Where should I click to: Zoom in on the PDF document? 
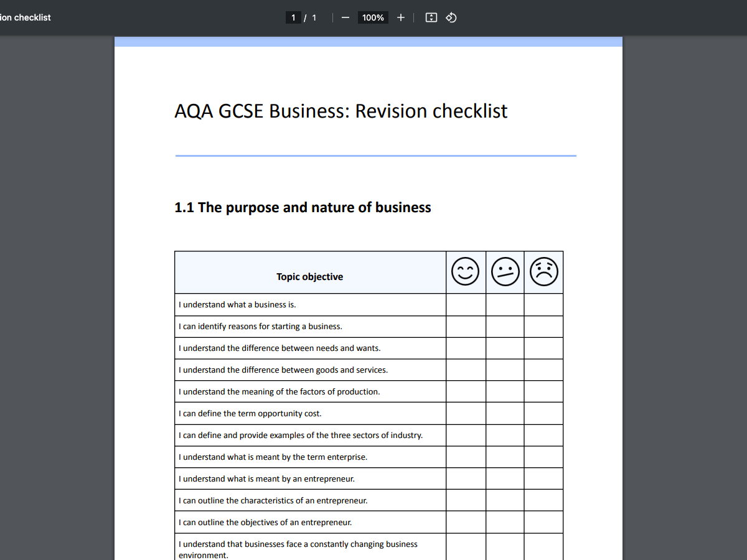tap(400, 17)
